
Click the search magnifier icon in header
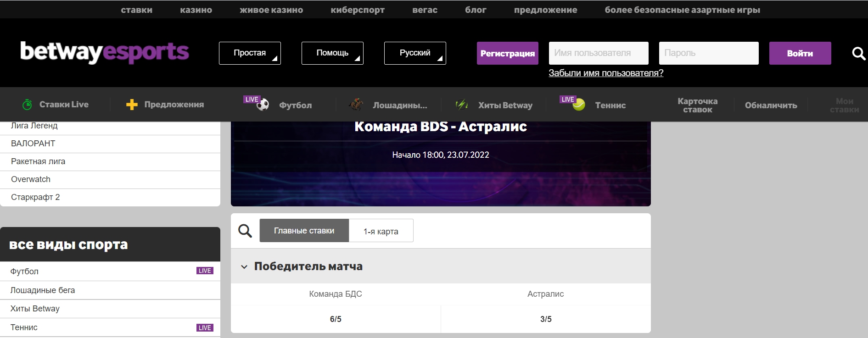[858, 54]
